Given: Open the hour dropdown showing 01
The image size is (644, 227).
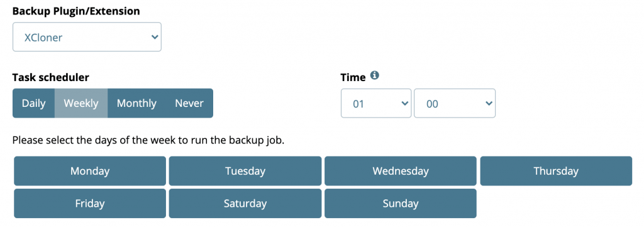Looking at the screenshot, I should (x=376, y=104).
